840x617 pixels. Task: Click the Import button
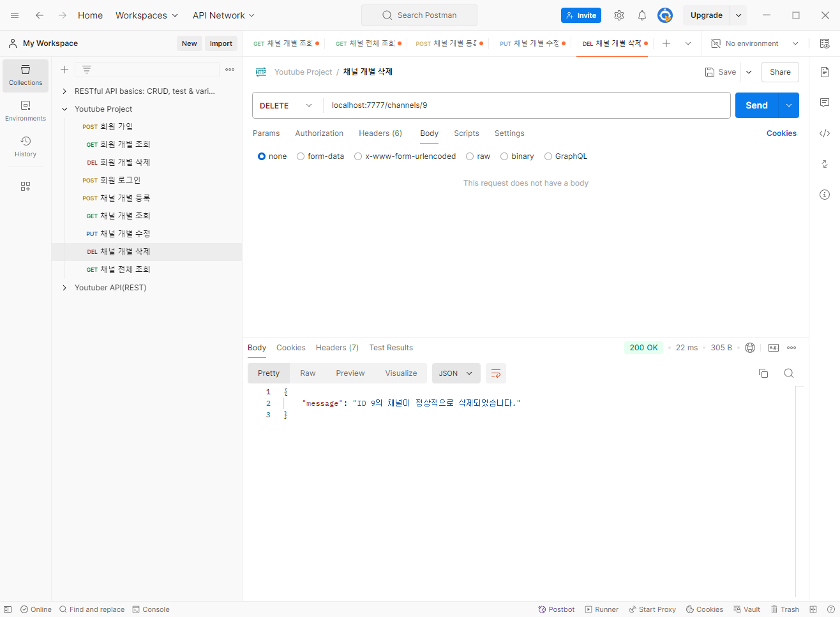click(x=221, y=43)
